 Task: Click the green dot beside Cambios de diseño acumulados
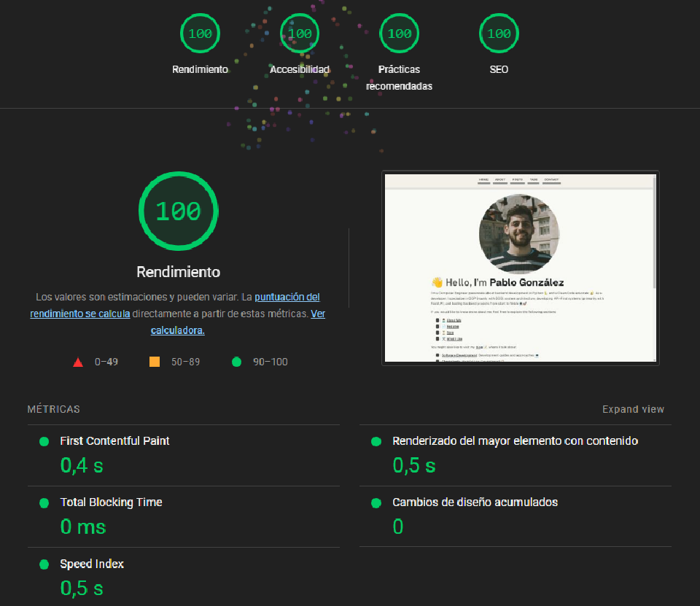coord(376,502)
